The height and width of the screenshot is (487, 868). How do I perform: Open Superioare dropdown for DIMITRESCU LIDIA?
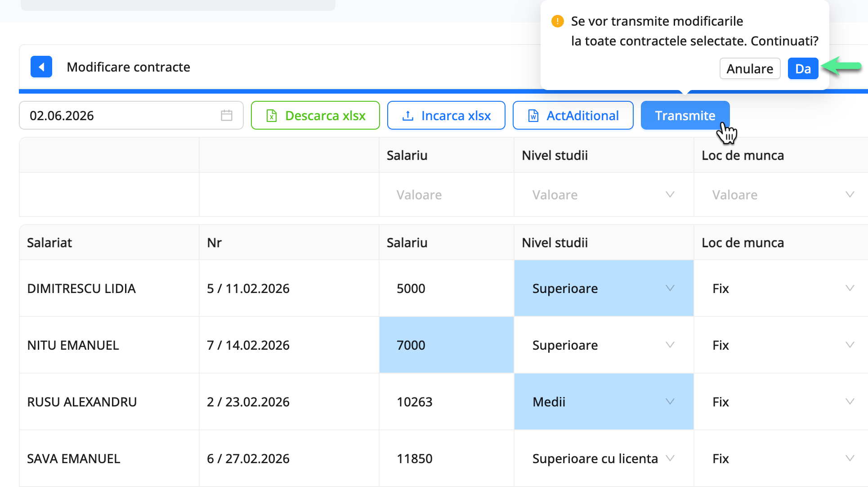point(670,288)
